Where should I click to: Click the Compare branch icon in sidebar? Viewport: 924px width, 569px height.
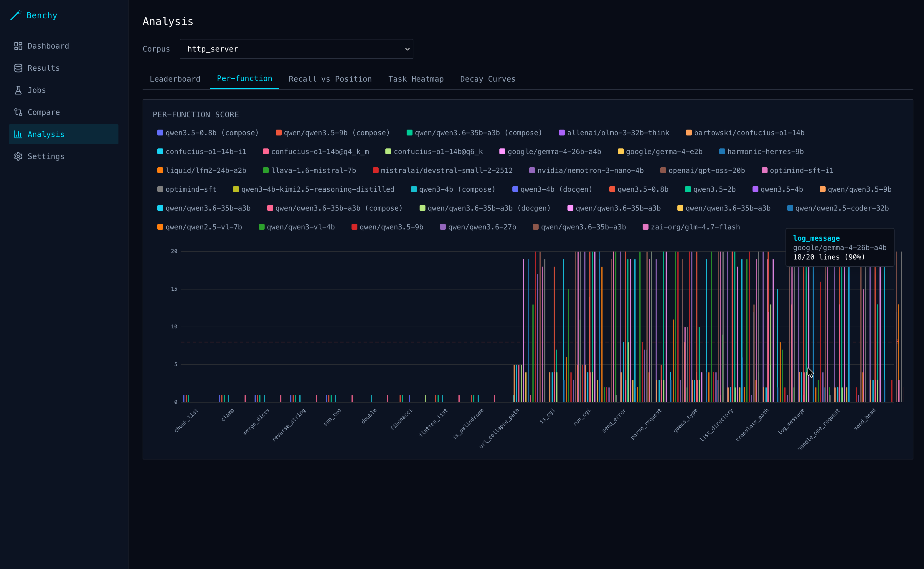[18, 112]
